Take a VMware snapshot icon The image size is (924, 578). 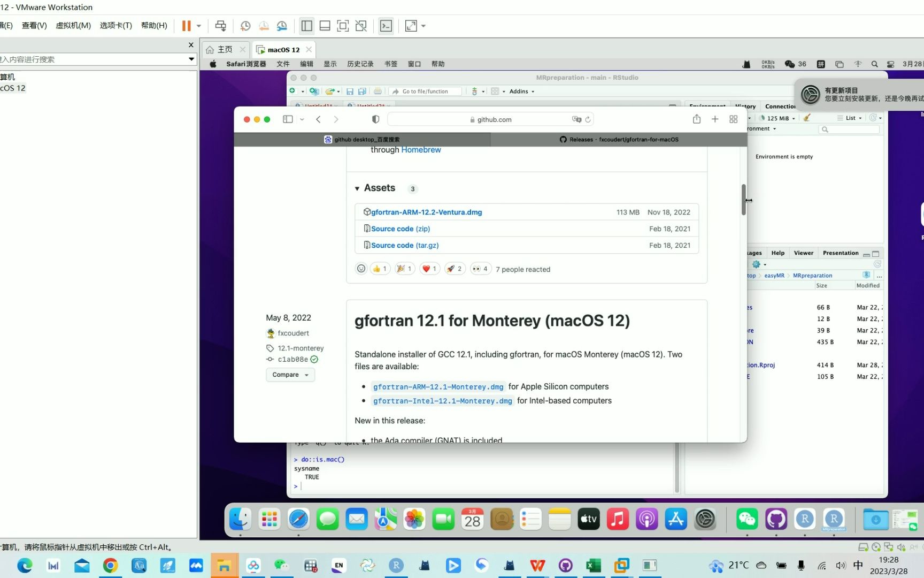(245, 26)
